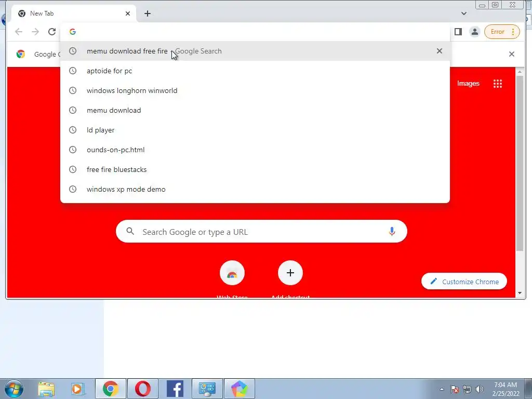Go forward using the forward arrow

[x=35, y=32]
